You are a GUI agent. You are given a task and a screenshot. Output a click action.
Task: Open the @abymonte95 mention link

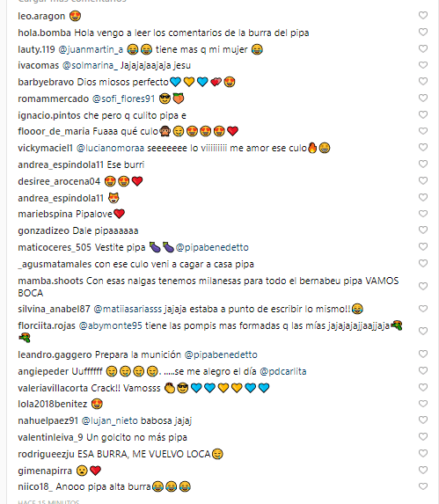(x=111, y=326)
